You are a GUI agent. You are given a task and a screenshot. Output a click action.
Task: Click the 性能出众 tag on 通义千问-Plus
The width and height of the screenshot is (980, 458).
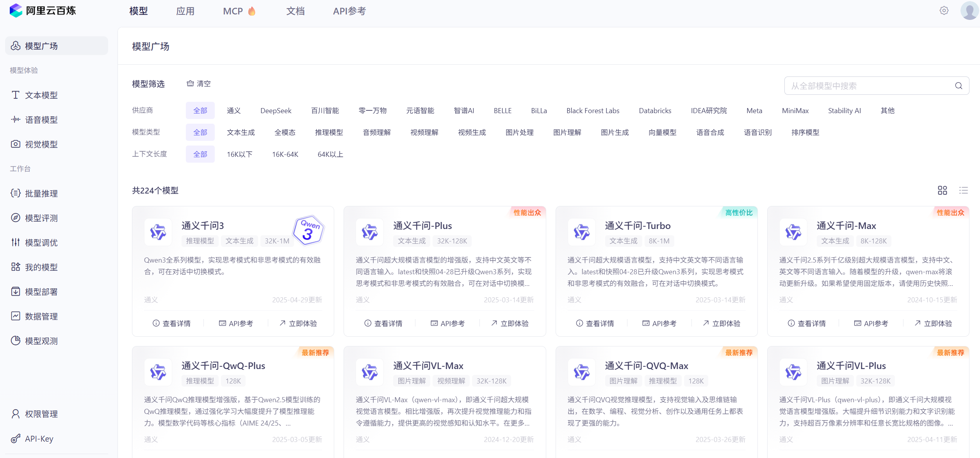click(527, 213)
